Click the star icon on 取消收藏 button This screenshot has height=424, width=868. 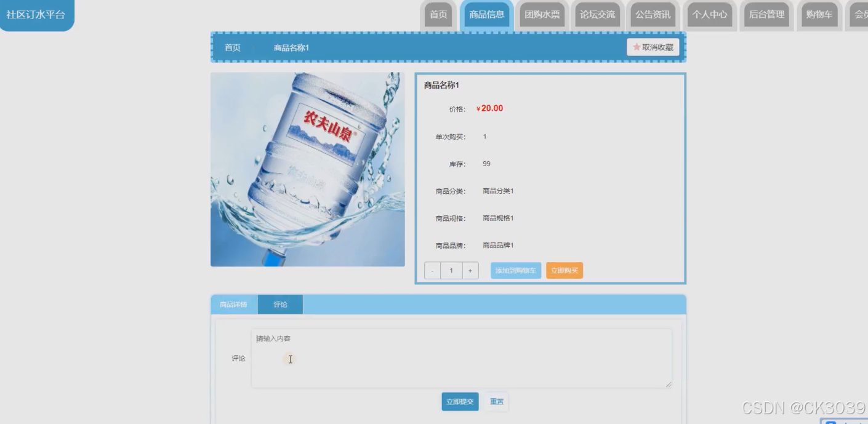tap(637, 47)
